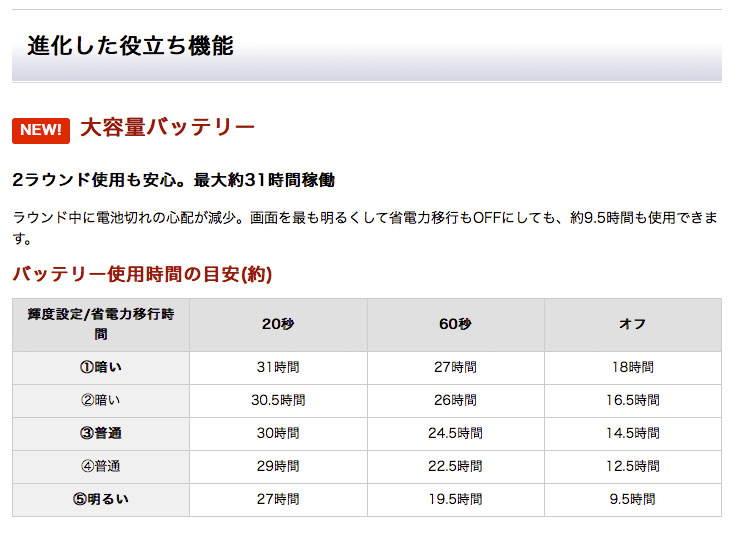Click the bold 2ラウンド使用も安心 subheading
The image size is (750, 536).
coord(173,181)
